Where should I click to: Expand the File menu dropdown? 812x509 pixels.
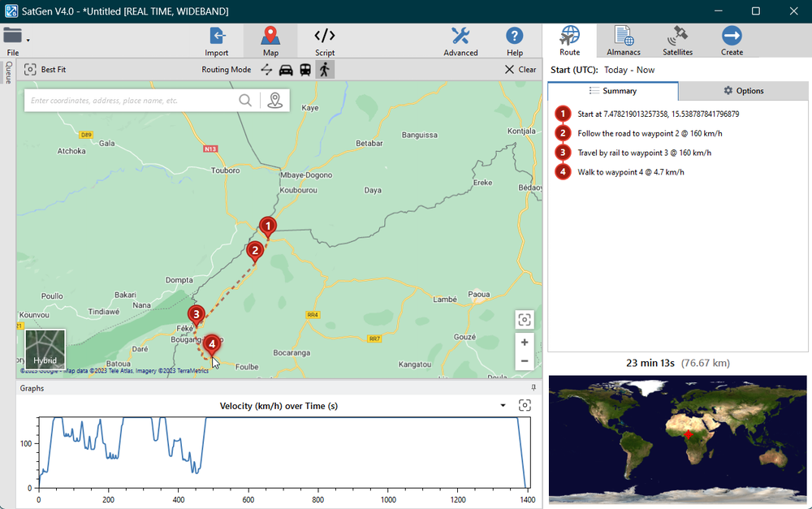28,40
